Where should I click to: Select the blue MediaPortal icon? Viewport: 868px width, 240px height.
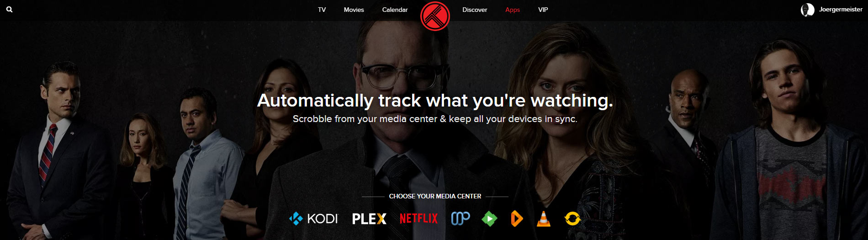point(460,219)
